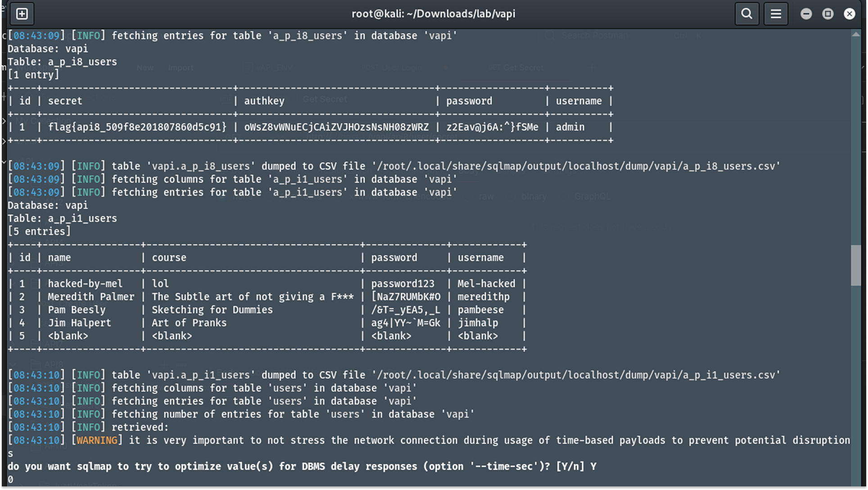This screenshot has height=490, width=868.
Task: Select the binary body radio button
Action: (511, 196)
